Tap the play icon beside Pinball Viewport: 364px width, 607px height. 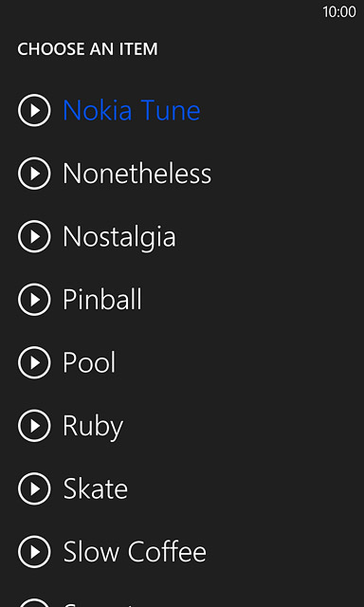(x=34, y=300)
